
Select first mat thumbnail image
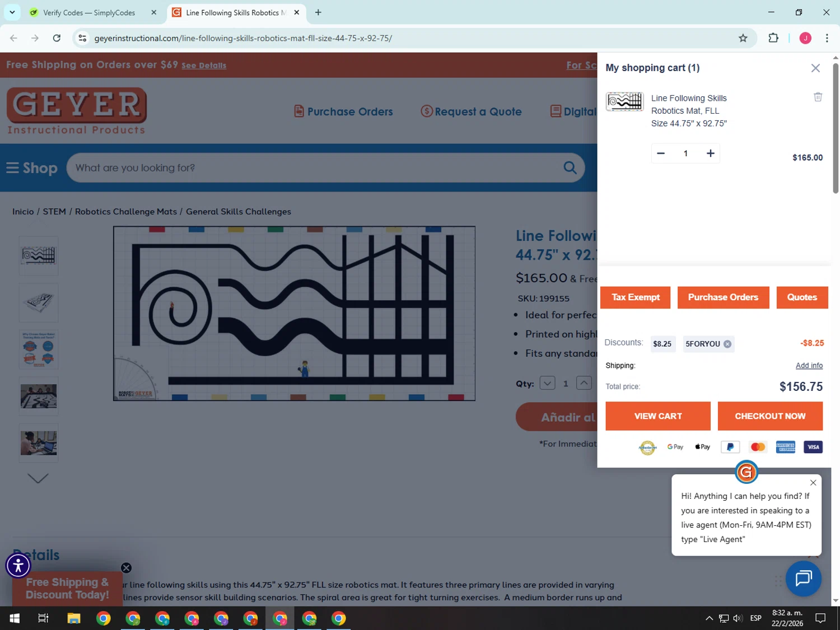[x=39, y=255]
